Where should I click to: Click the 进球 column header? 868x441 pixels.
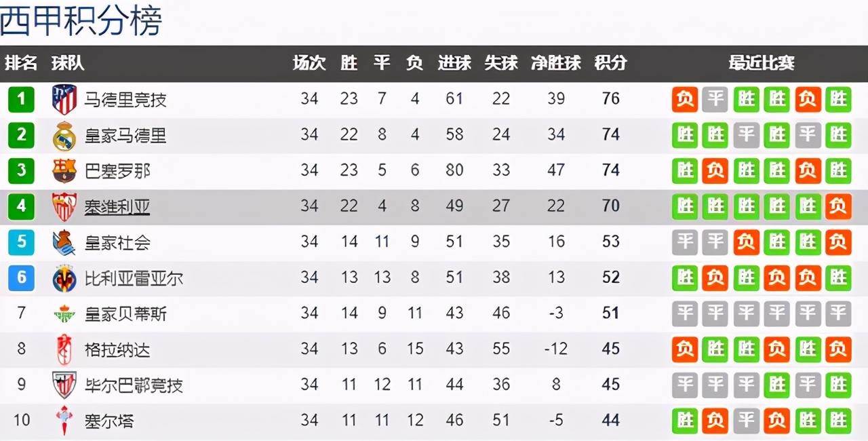click(454, 63)
